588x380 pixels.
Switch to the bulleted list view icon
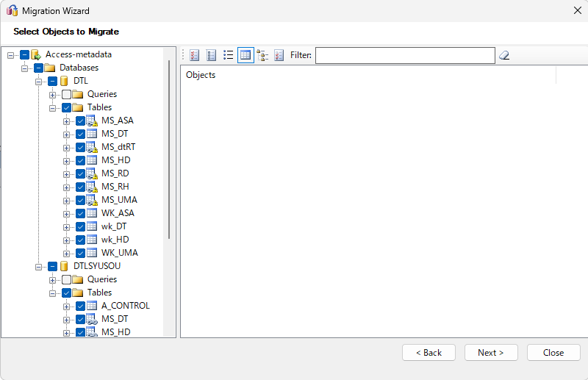coord(229,55)
